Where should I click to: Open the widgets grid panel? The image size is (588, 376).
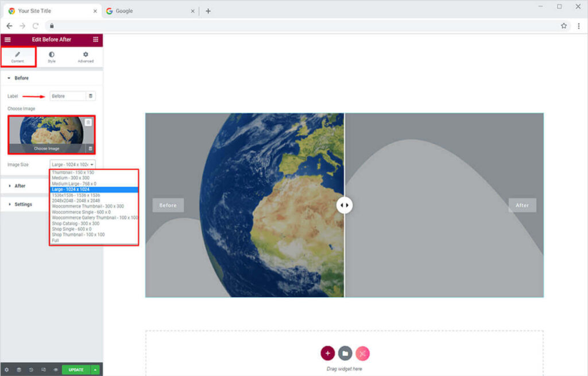point(95,40)
